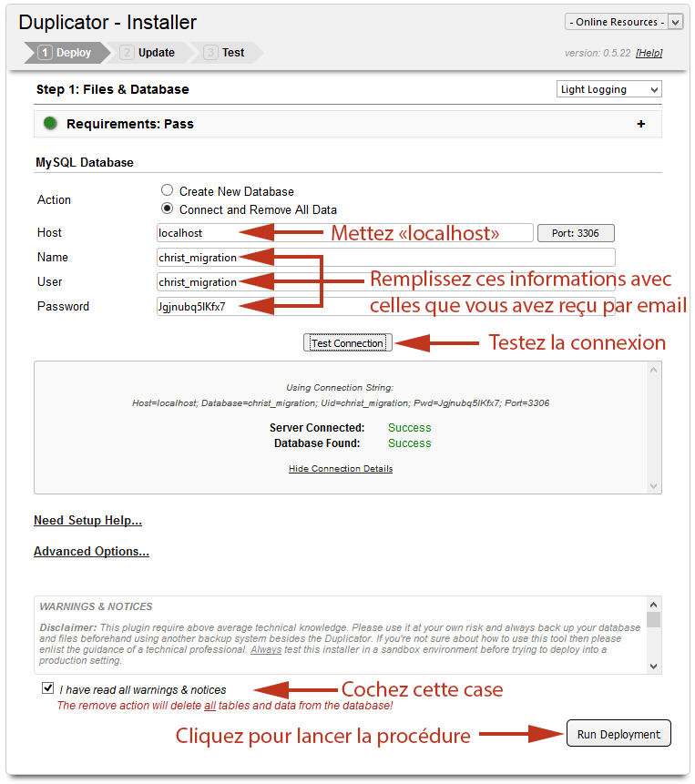
Task: Open the Need Setup Help link
Action: (x=88, y=521)
